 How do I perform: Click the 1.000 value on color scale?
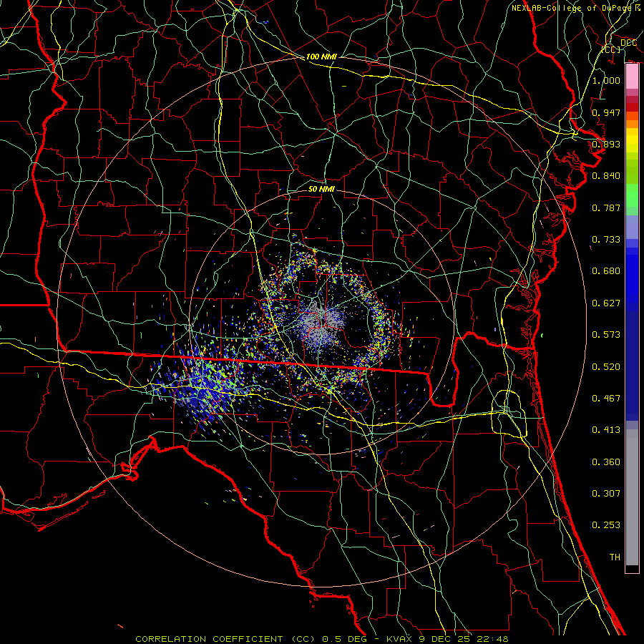[x=606, y=80]
